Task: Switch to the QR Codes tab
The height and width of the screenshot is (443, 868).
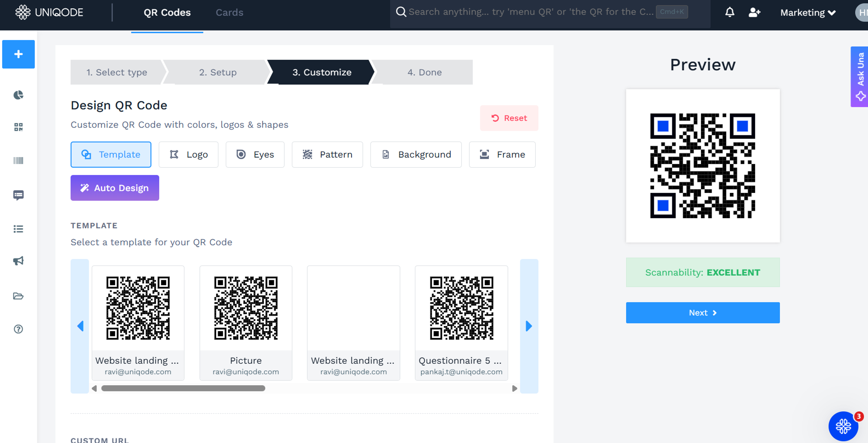Action: [167, 12]
